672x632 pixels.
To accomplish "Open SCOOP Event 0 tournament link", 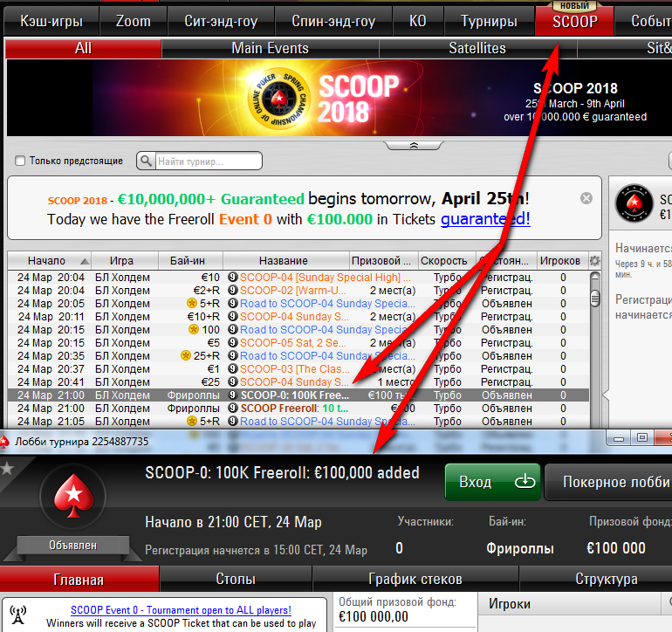I will (181, 609).
